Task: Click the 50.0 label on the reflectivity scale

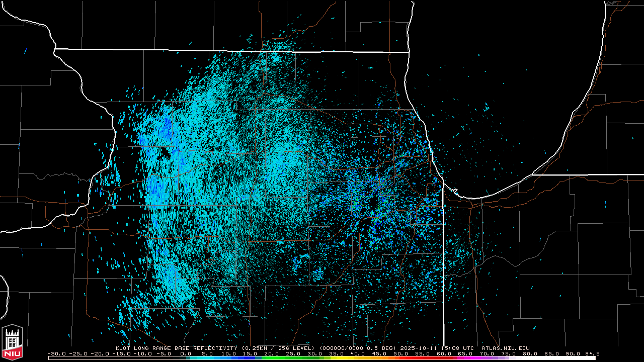Action: pos(401,353)
